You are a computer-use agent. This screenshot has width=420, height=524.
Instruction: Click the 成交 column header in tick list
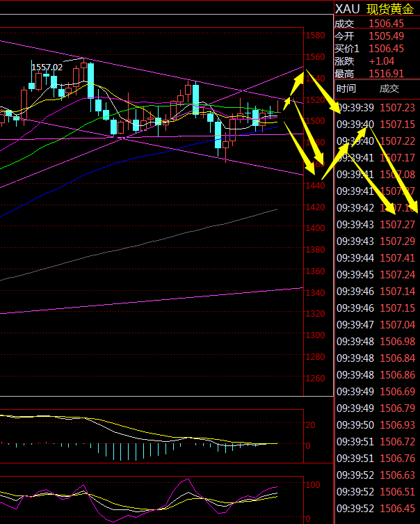click(389, 88)
